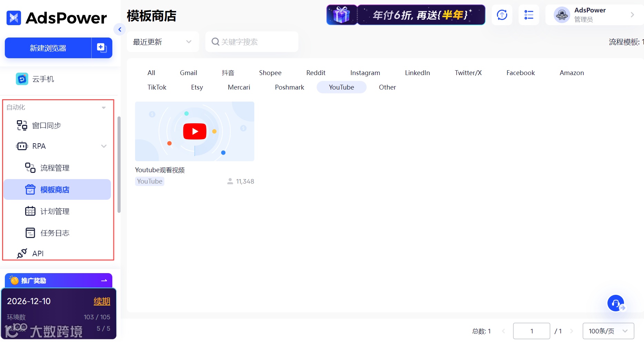Click the 推广奖励 coin icon

click(x=14, y=280)
